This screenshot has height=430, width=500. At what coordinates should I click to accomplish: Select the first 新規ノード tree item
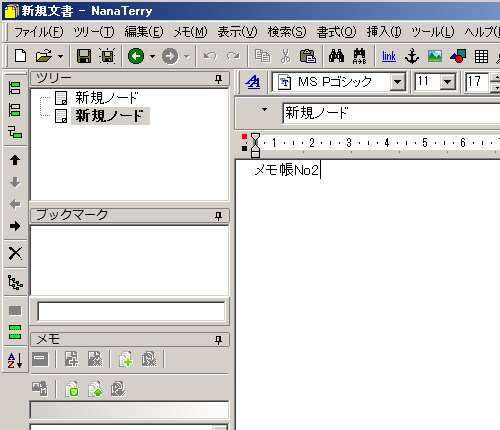point(107,98)
